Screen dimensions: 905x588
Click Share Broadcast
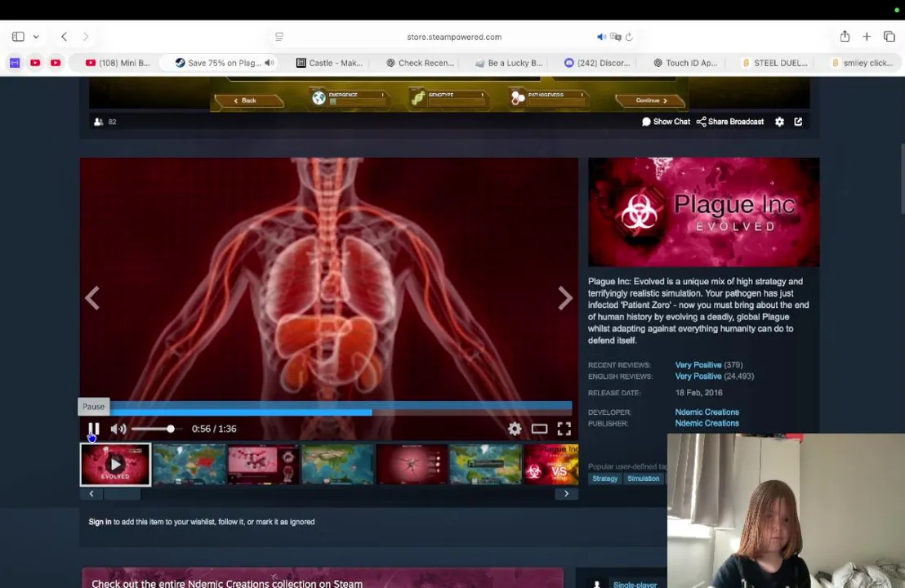coord(729,122)
